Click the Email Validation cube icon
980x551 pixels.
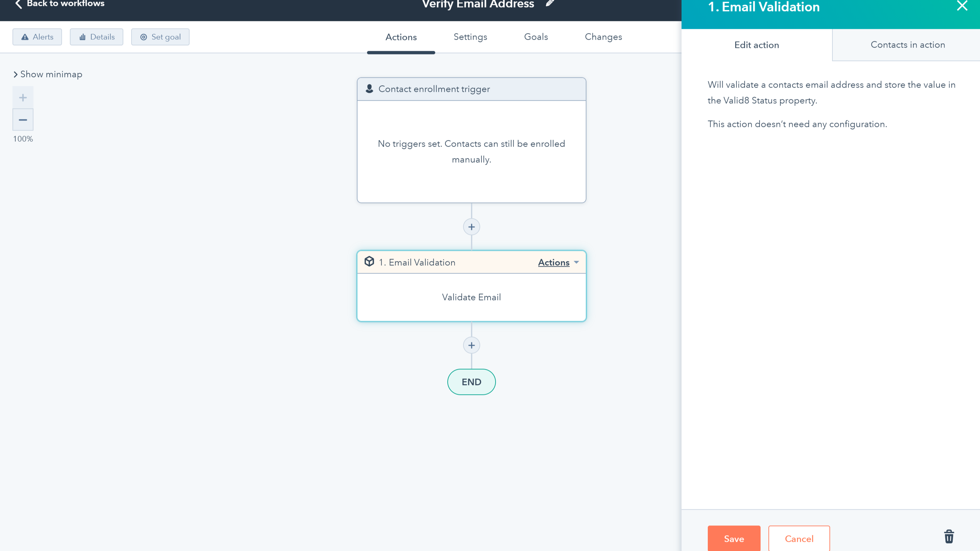tap(369, 262)
